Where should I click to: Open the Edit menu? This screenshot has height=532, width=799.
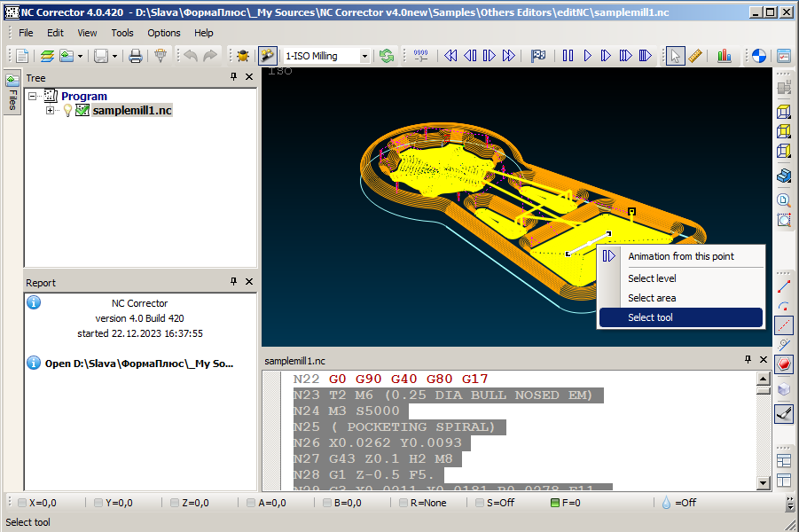coord(55,33)
